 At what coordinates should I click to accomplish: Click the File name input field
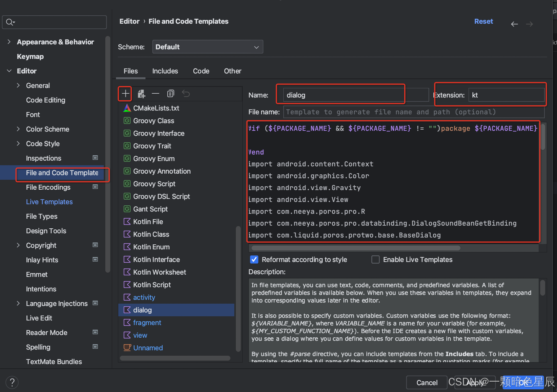[413, 112]
